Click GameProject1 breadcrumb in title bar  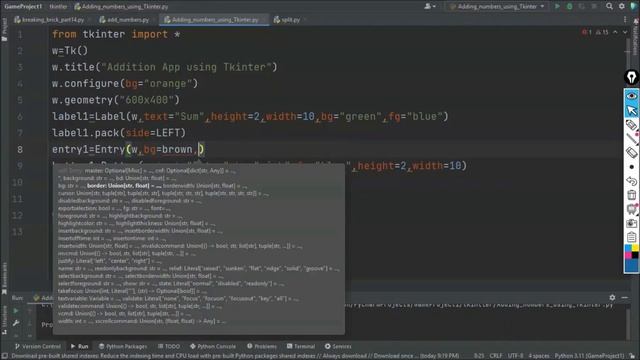(x=23, y=6)
